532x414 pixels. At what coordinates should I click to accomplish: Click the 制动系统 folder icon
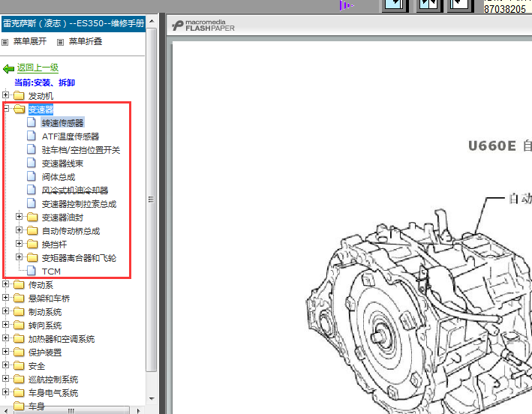pyautogui.click(x=19, y=311)
